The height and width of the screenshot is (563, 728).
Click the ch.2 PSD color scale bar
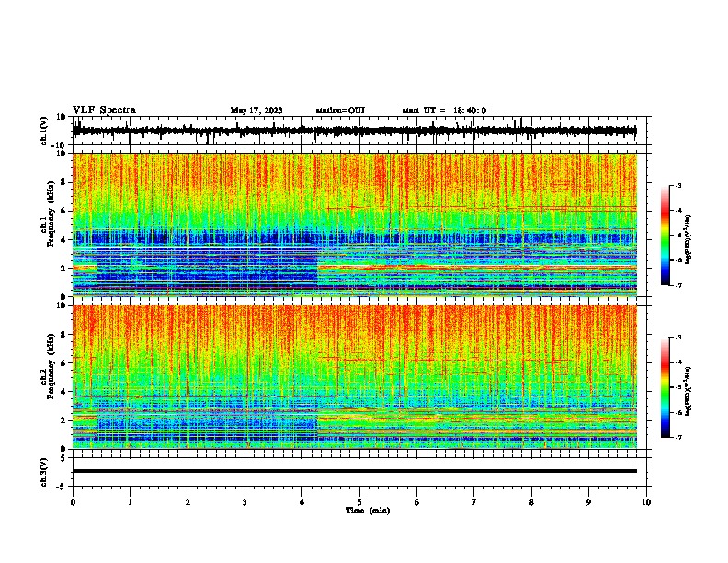point(665,387)
